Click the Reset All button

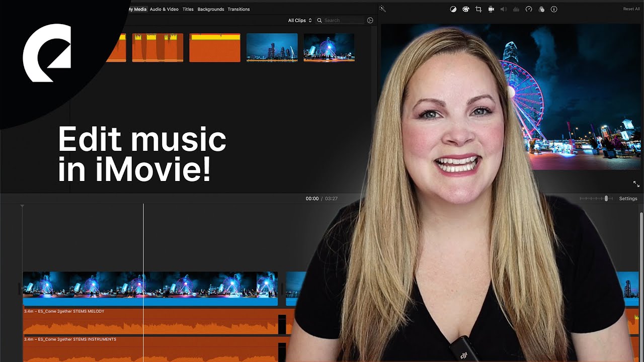pyautogui.click(x=631, y=9)
